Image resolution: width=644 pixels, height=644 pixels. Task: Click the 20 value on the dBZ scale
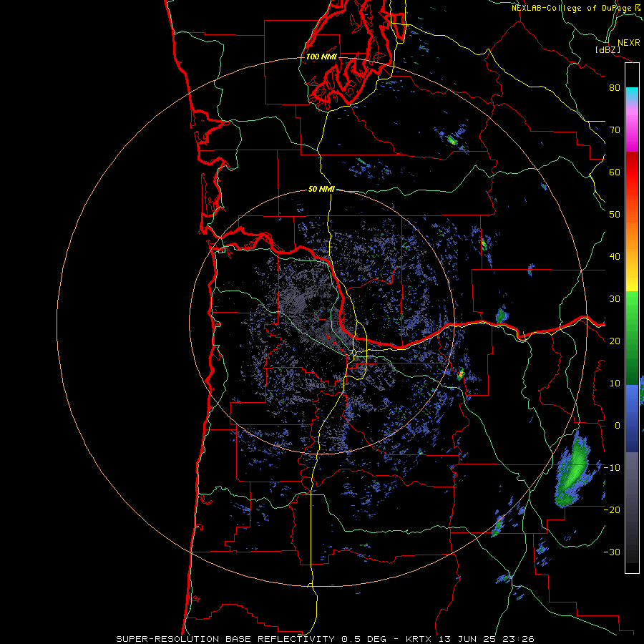click(615, 341)
